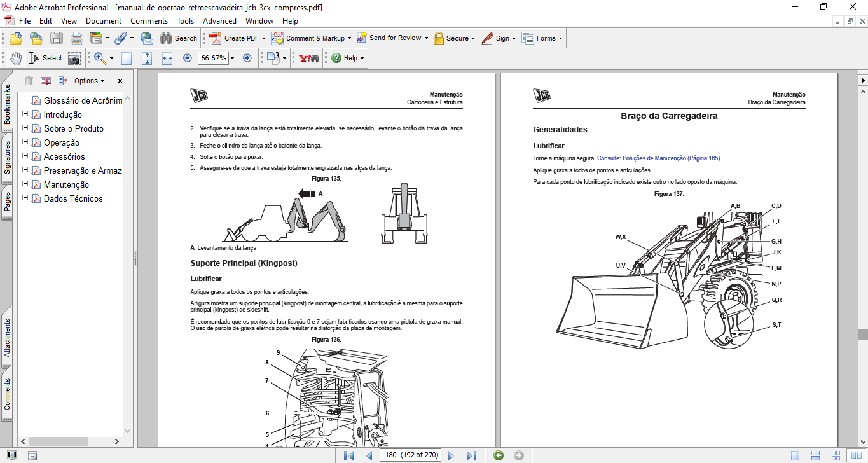This screenshot has width=868, height=463.
Task: Go to previous view green arrow
Action: pos(499,455)
